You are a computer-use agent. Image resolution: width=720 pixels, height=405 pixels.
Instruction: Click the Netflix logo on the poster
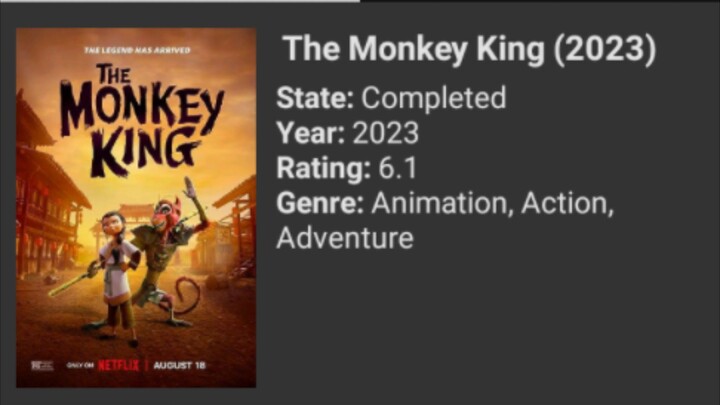[x=119, y=365]
